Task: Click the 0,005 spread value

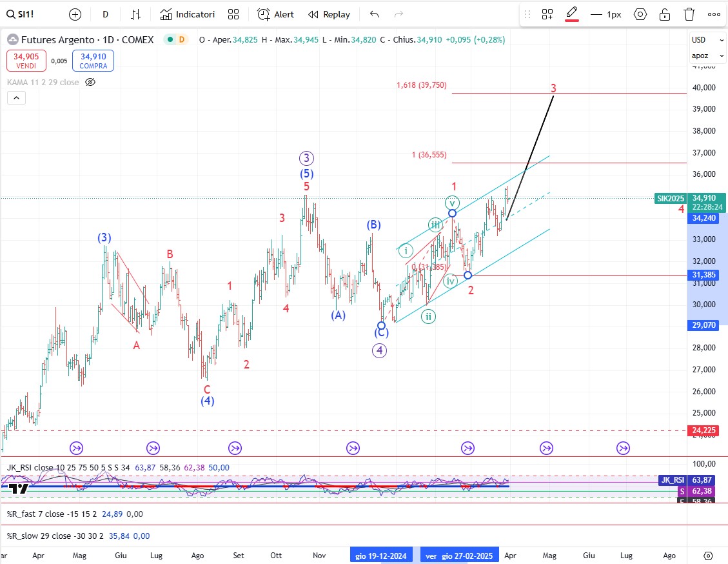Action: [59, 61]
